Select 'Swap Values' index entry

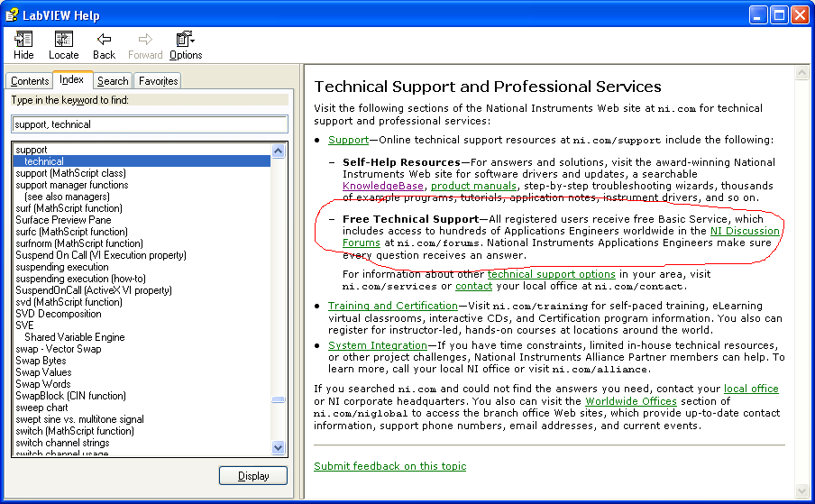(x=43, y=372)
